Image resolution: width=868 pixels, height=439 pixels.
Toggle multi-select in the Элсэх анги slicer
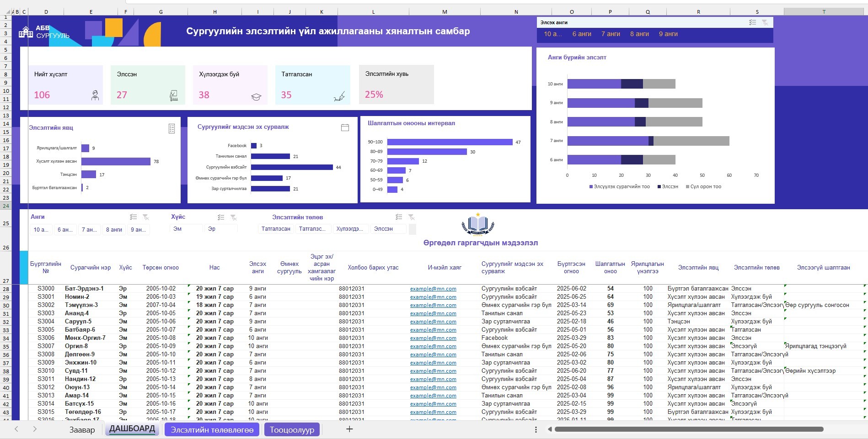pyautogui.click(x=752, y=22)
